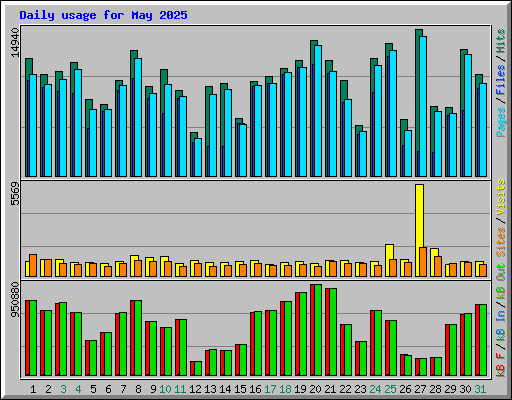
Task: Select day 27 on the date axis
Action: (x=420, y=389)
